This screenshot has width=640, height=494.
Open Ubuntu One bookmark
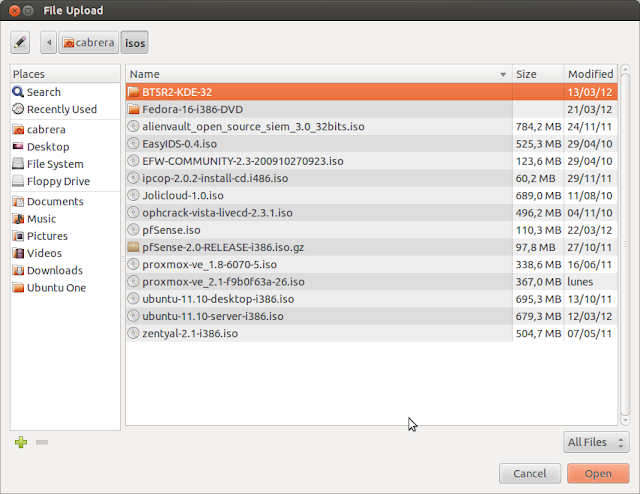click(x=65, y=287)
